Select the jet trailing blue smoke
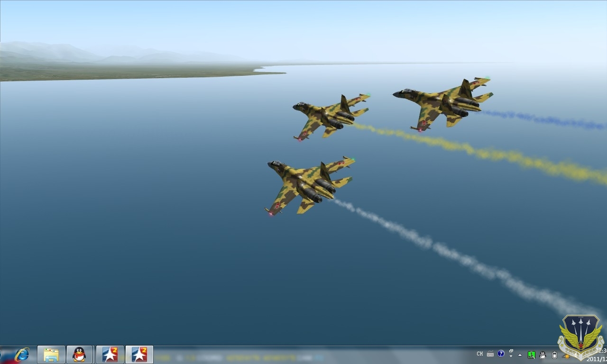This screenshot has height=364, width=607. 443,103
